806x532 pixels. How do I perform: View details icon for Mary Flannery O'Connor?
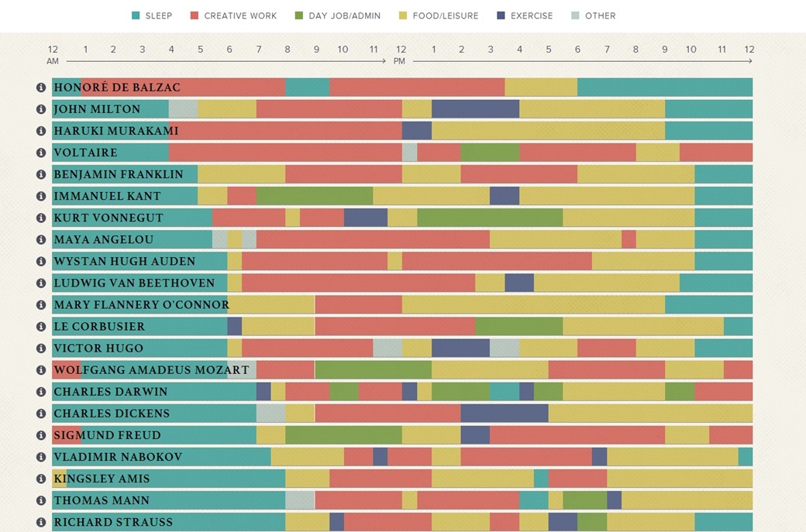click(x=41, y=304)
